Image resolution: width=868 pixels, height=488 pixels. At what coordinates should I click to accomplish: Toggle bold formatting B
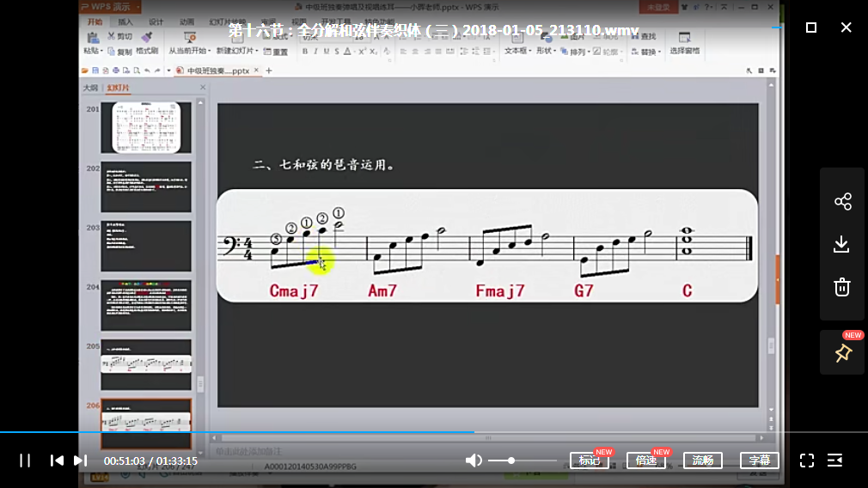click(x=304, y=52)
